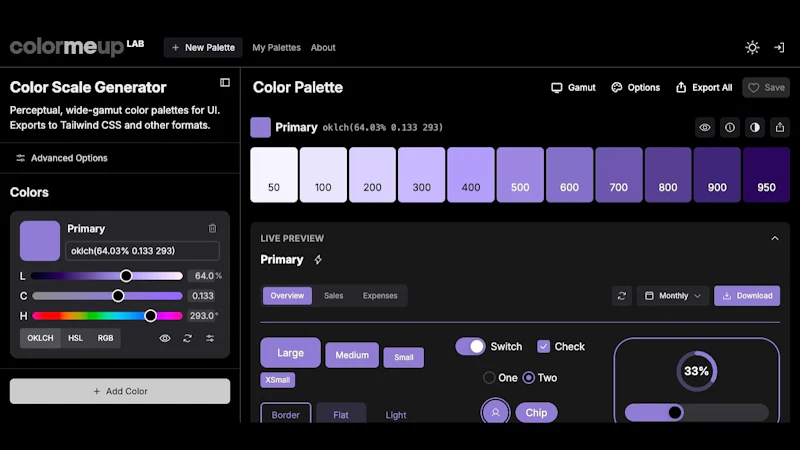Click the large Primary color swatch in Colors card
The height and width of the screenshot is (450, 800).
pos(40,241)
